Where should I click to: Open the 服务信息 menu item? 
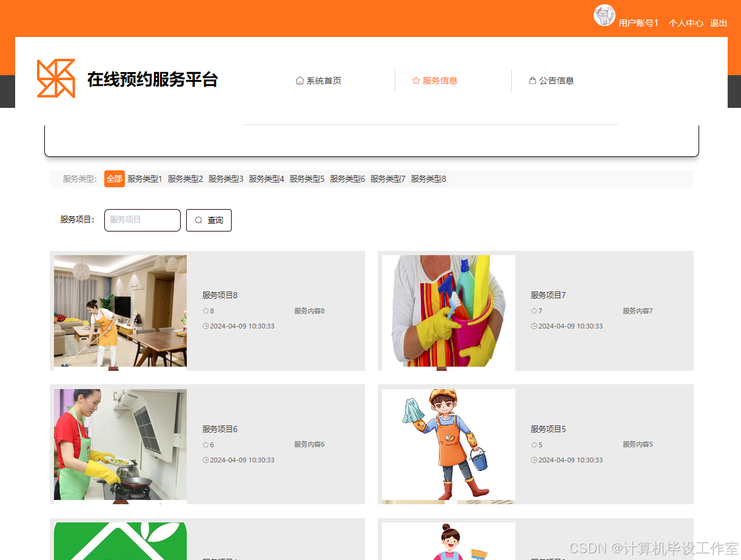coord(435,81)
